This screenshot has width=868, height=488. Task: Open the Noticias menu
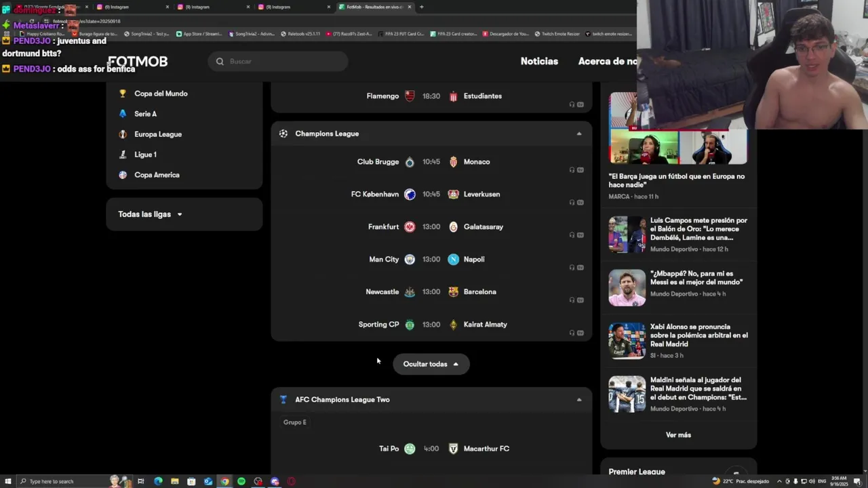[x=539, y=61]
